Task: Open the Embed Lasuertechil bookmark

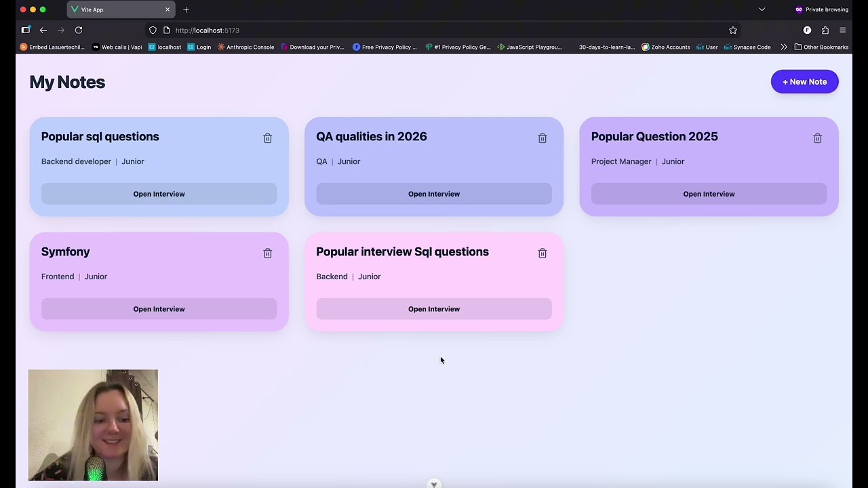Action: 52,47
